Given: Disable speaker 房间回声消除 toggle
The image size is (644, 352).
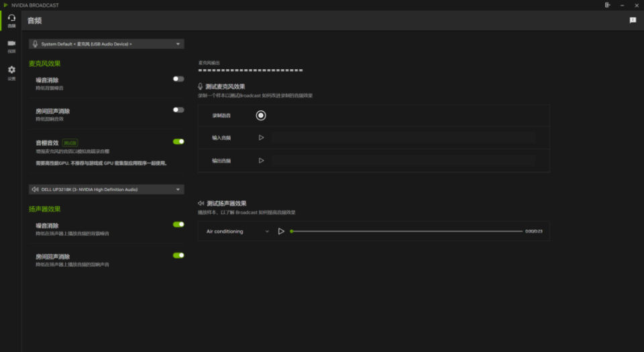Looking at the screenshot, I should 178,255.
